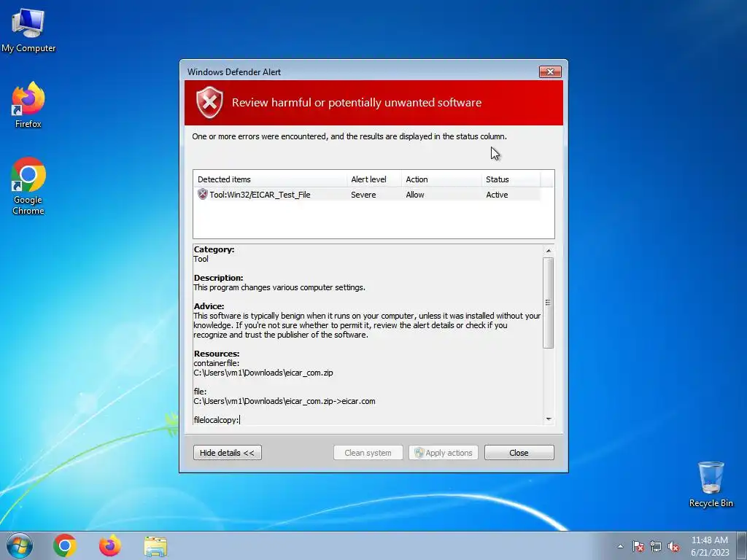747x560 pixels.
Task: Open Windows Explorer from the taskbar
Action: coord(155,546)
